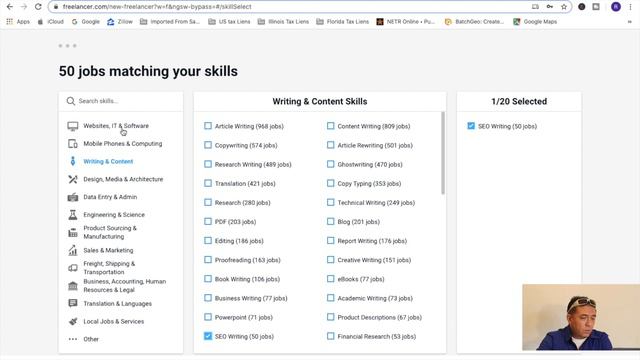Show hidden bookmarks with the chevron
The image size is (640, 360).
[629, 22]
